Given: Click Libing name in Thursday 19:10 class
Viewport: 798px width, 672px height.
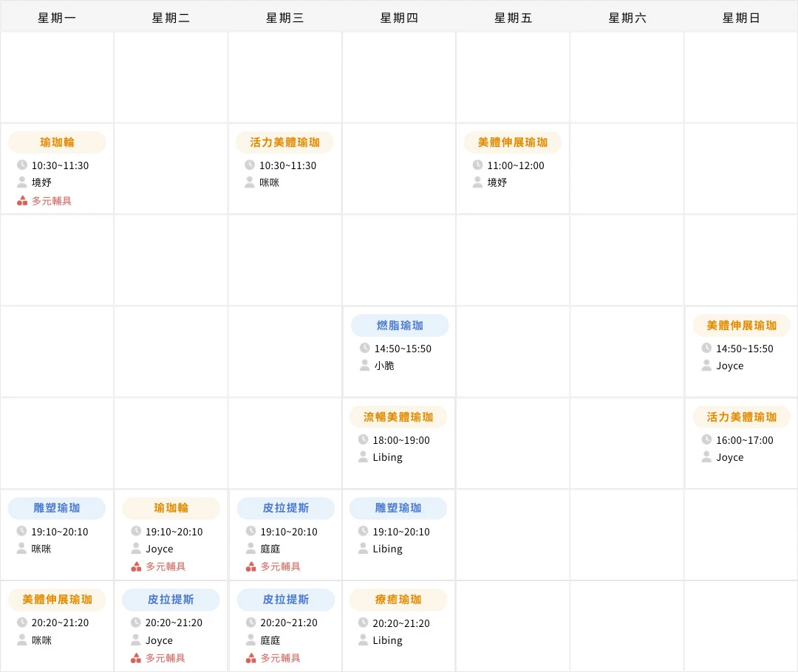Looking at the screenshot, I should click(x=387, y=549).
